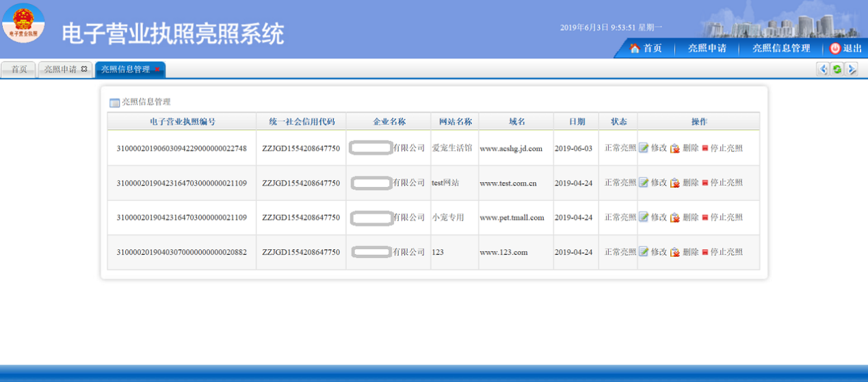Click the 修改 edit icon for 123 row

point(644,252)
